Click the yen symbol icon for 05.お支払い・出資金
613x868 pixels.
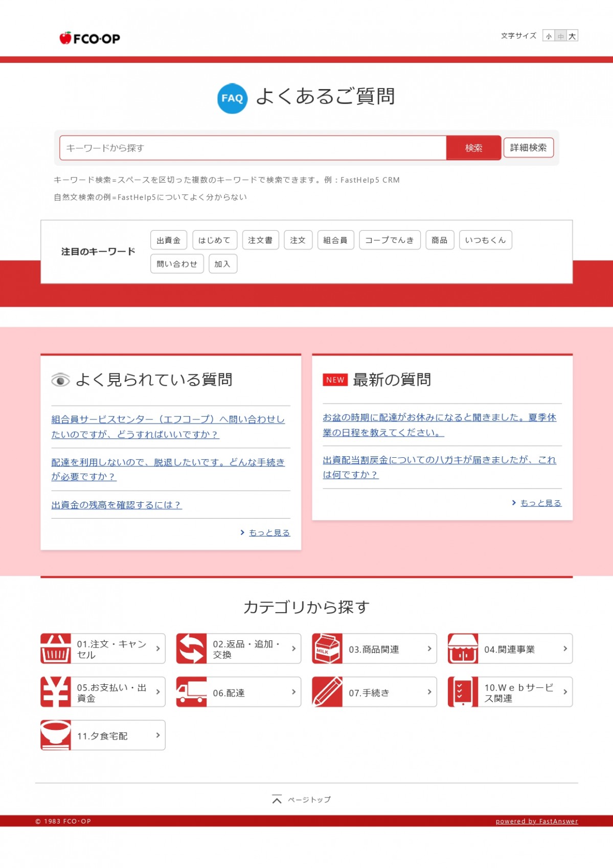coord(56,692)
